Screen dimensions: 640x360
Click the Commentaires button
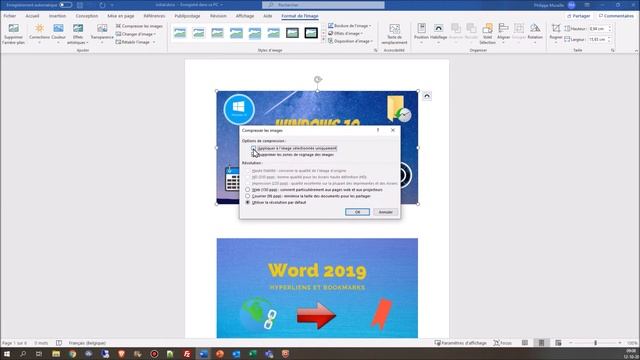[x=616, y=16]
